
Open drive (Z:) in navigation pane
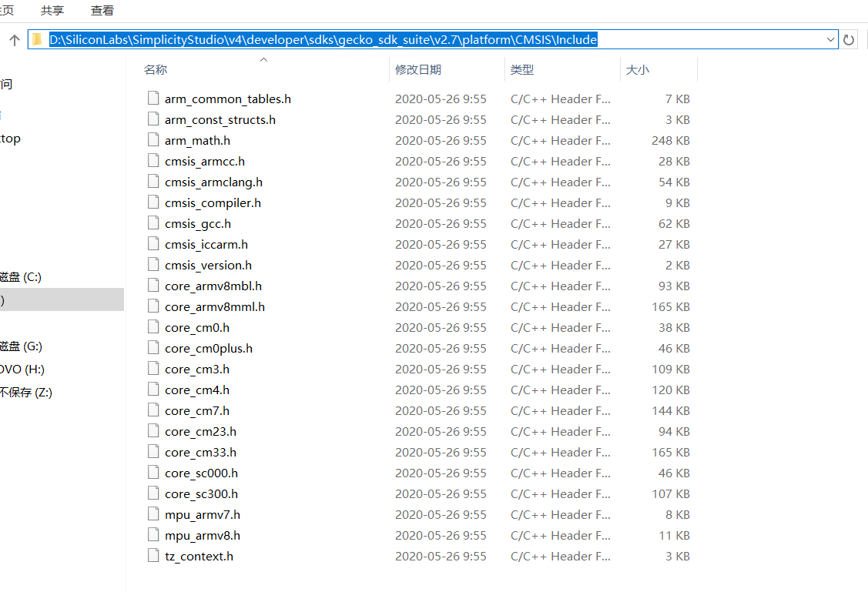pyautogui.click(x=26, y=393)
